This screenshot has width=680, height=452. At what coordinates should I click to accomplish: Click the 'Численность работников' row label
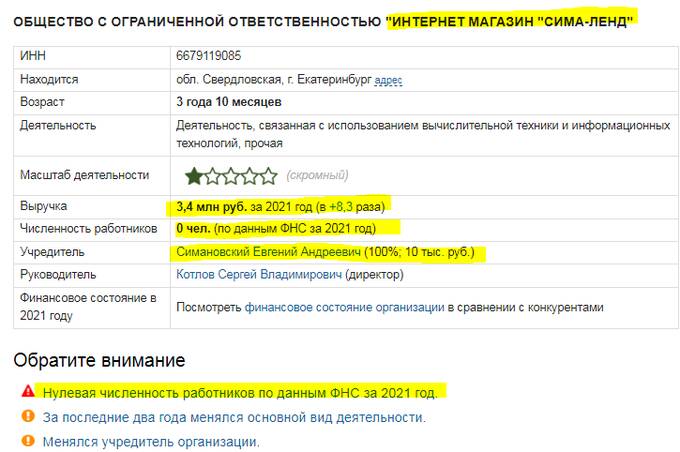tap(88, 229)
